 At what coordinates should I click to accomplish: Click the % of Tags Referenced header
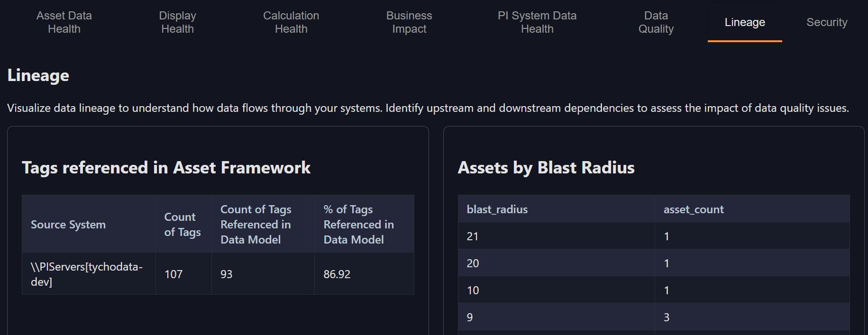click(358, 225)
